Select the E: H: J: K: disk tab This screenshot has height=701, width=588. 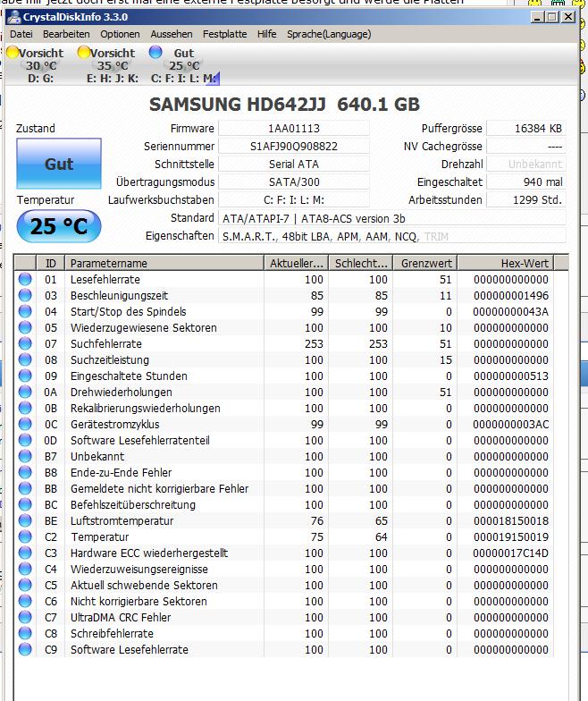tap(107, 65)
